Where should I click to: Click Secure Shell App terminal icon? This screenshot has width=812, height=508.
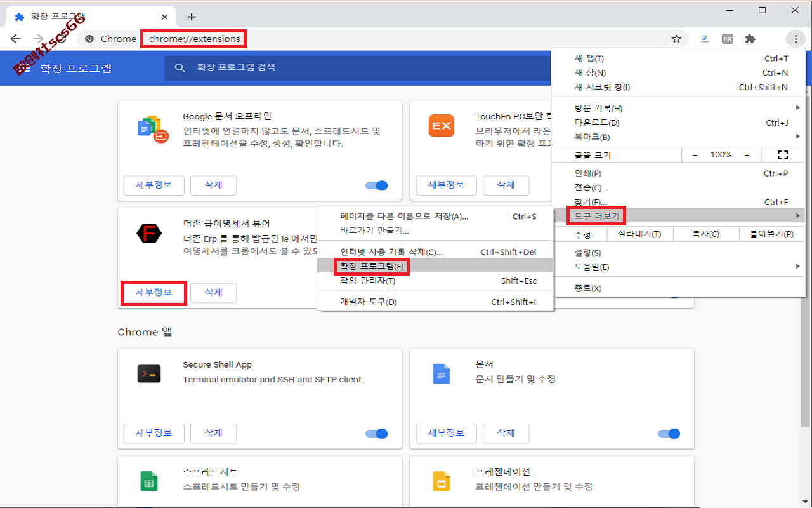pyautogui.click(x=149, y=373)
